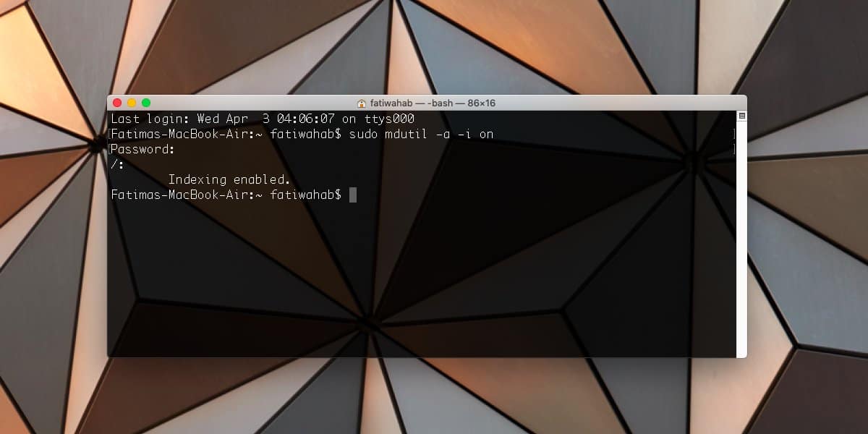Image resolution: width=868 pixels, height=434 pixels.
Task: Click the '86×16' size label in the title
Action: click(x=483, y=103)
